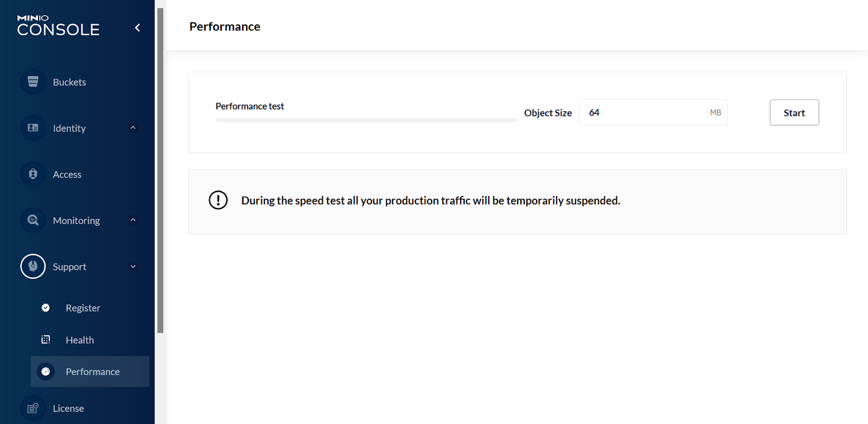The image size is (868, 424).
Task: Click the Monitoring magnifier icon
Action: pyautogui.click(x=33, y=220)
